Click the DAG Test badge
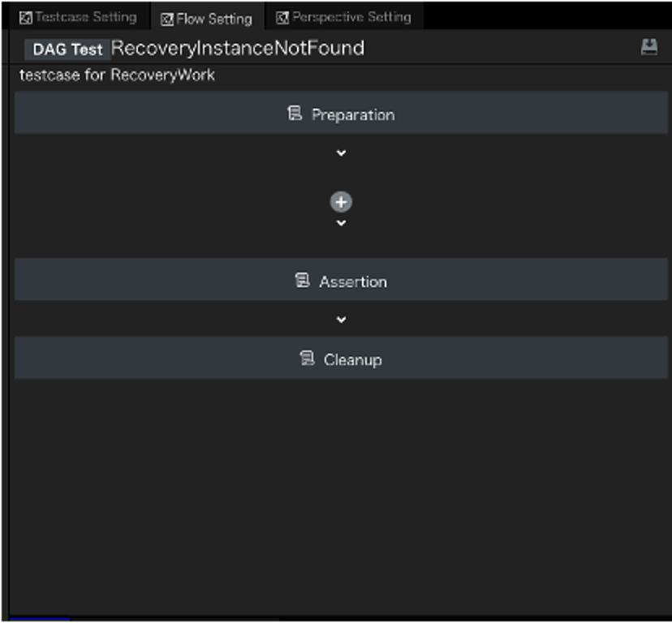The height and width of the screenshot is (623, 672). (x=67, y=49)
